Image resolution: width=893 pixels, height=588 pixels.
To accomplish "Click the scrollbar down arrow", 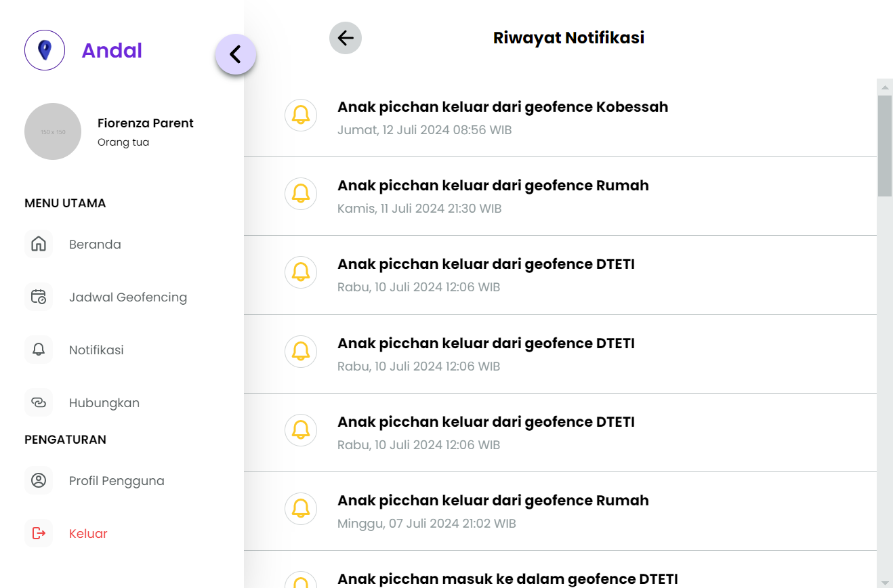I will click(885, 582).
